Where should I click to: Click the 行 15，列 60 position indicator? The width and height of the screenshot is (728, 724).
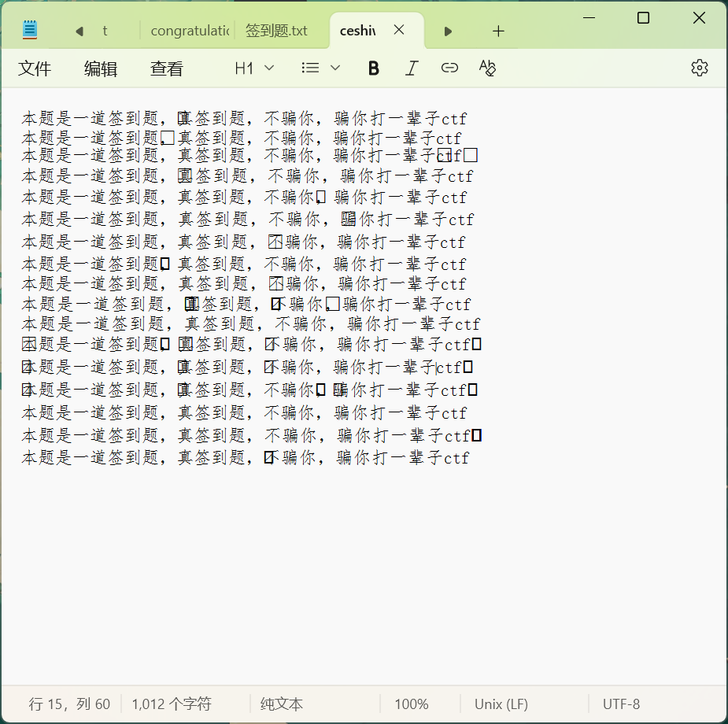coord(69,704)
